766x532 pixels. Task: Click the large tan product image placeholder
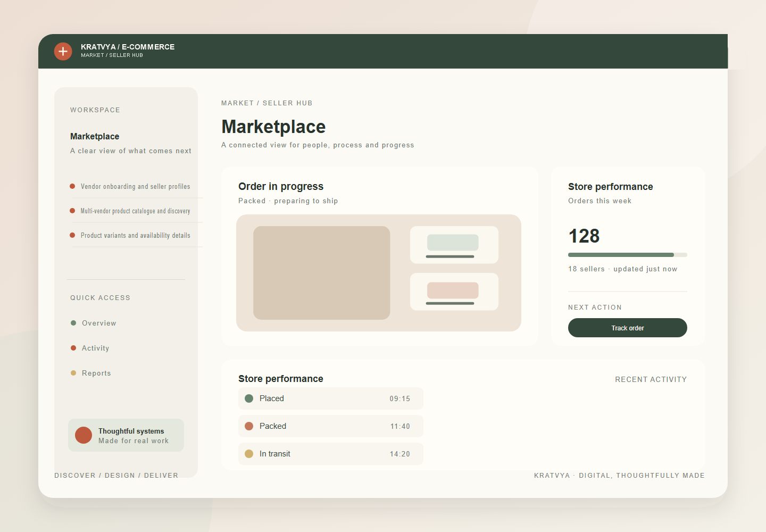(x=321, y=273)
